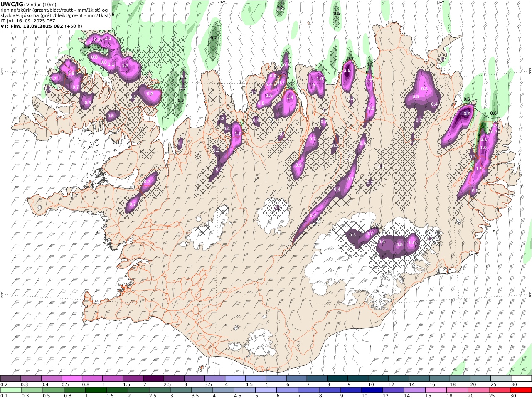532x399 pixels.
Task: Pick the darkest purple 2 swatch on the snow scale
Action: point(153,378)
